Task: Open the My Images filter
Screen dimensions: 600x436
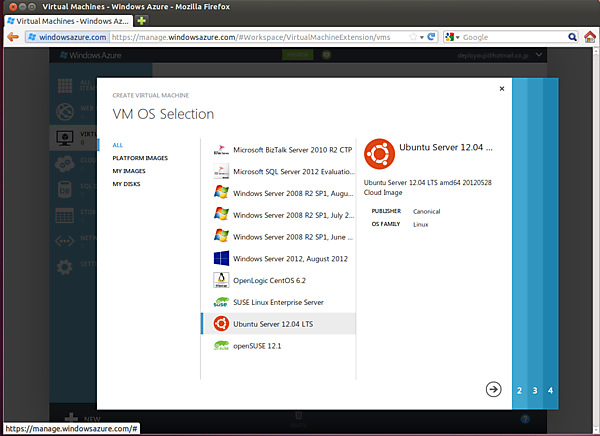Action: click(x=129, y=171)
